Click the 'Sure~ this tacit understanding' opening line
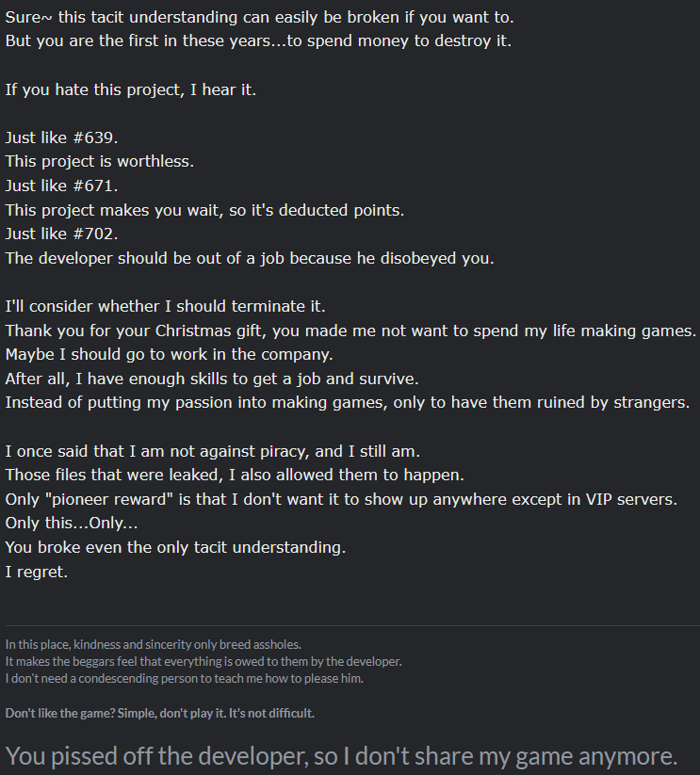The height and width of the screenshot is (775, 700). tap(259, 17)
